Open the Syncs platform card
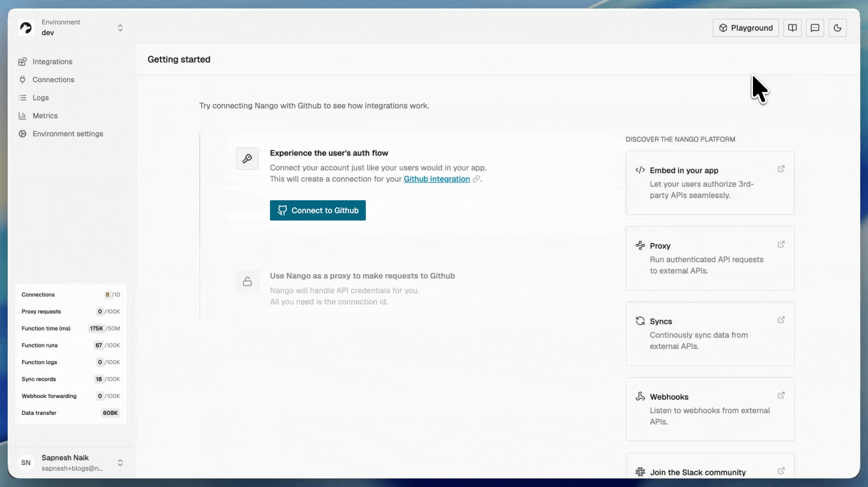Image resolution: width=868 pixels, height=487 pixels. tap(710, 334)
